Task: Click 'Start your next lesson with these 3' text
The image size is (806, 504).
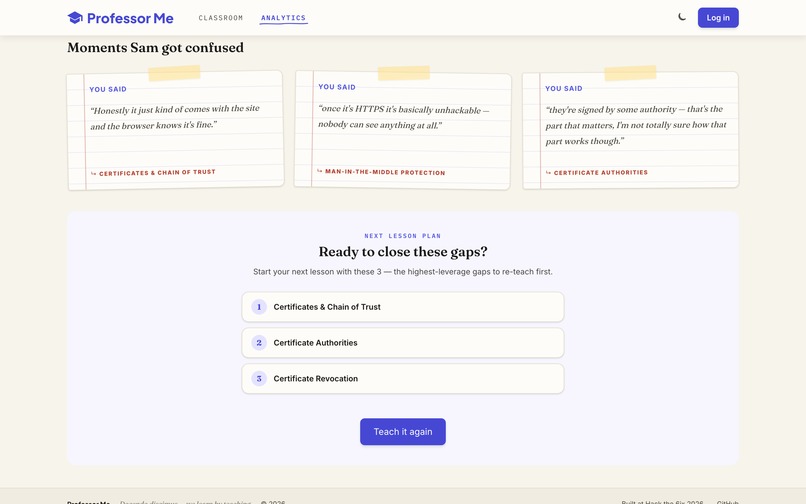Action: 317,272
